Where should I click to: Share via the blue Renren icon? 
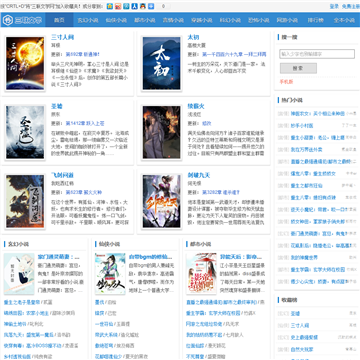click(x=135, y=6)
